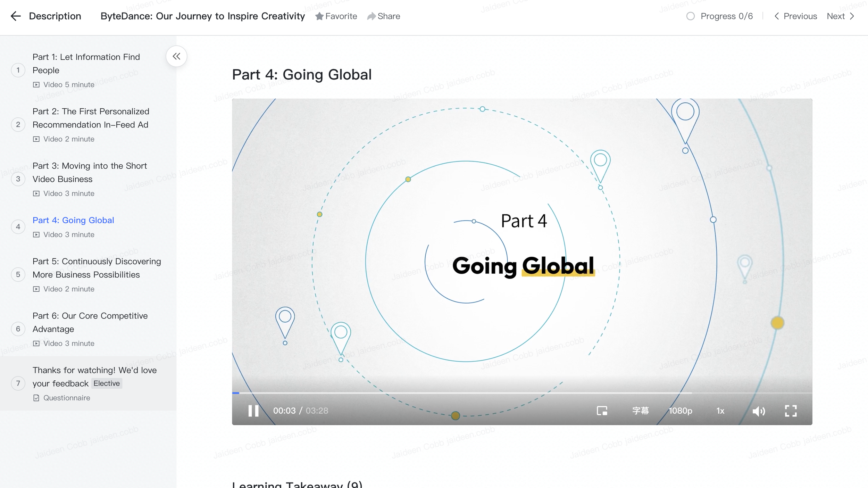Screen dimensions: 868x488
Task: Open Part 1: Let Information Find People
Action: [86, 64]
